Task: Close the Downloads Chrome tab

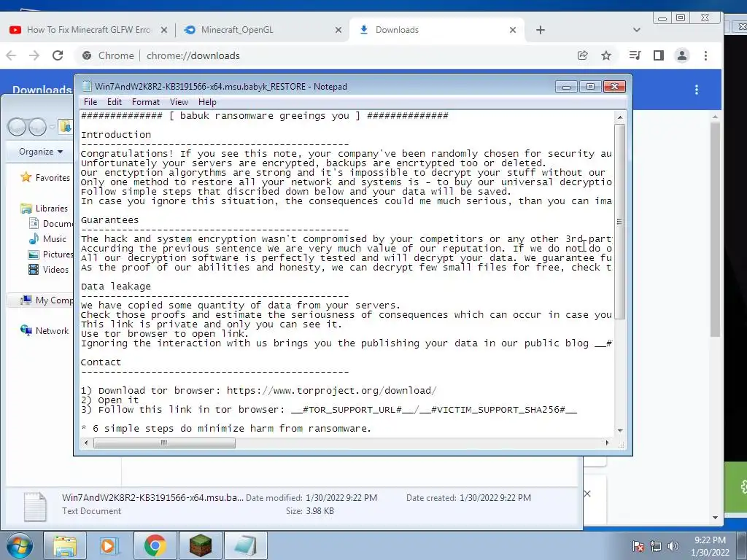Action: click(513, 29)
